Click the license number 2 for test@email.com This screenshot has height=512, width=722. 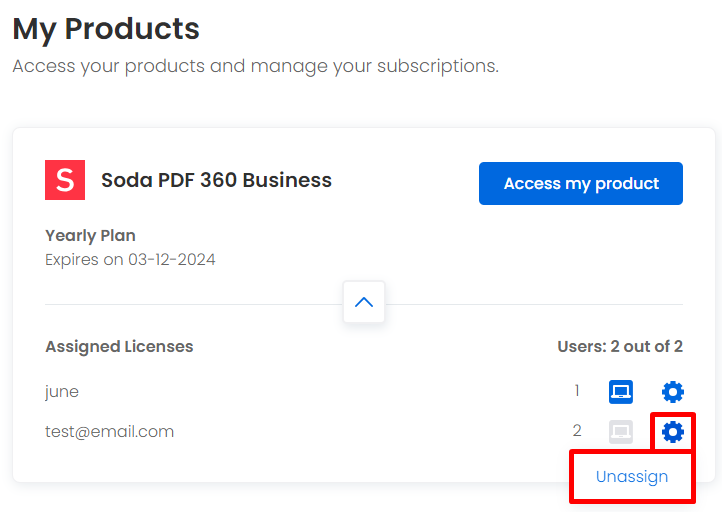[x=577, y=431]
